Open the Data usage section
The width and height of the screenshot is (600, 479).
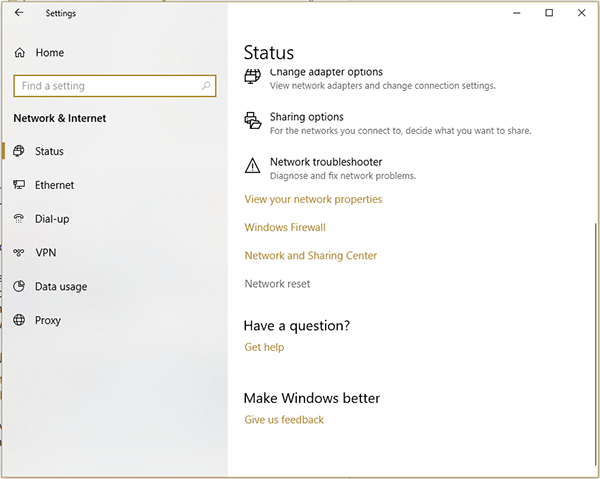pos(61,287)
